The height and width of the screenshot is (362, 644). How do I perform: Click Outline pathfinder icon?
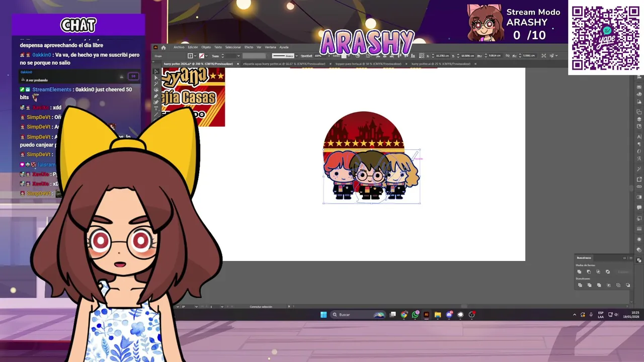point(618,285)
